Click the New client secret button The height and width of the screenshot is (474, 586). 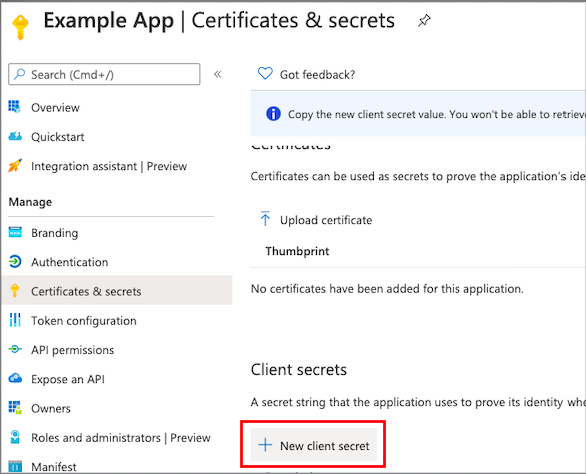(313, 445)
